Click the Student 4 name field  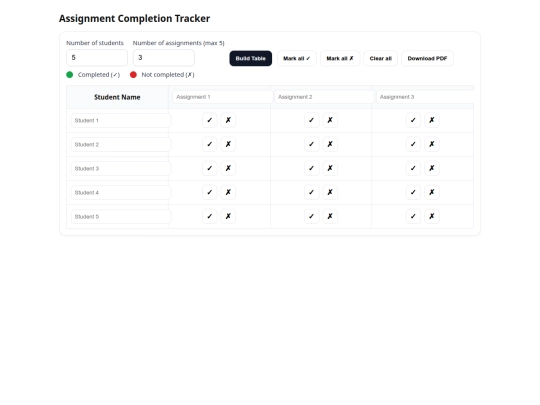(x=121, y=193)
